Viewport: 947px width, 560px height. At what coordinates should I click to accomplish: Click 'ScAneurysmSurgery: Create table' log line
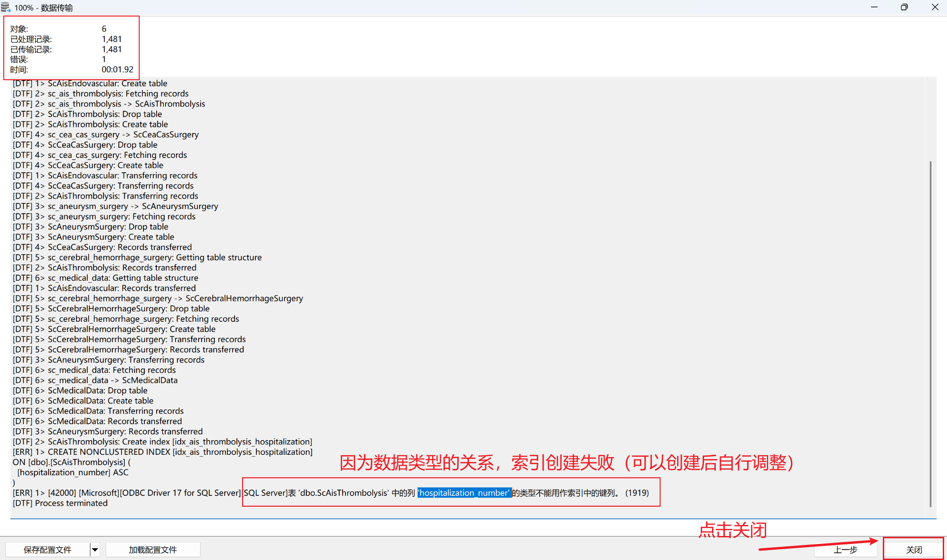coord(93,237)
